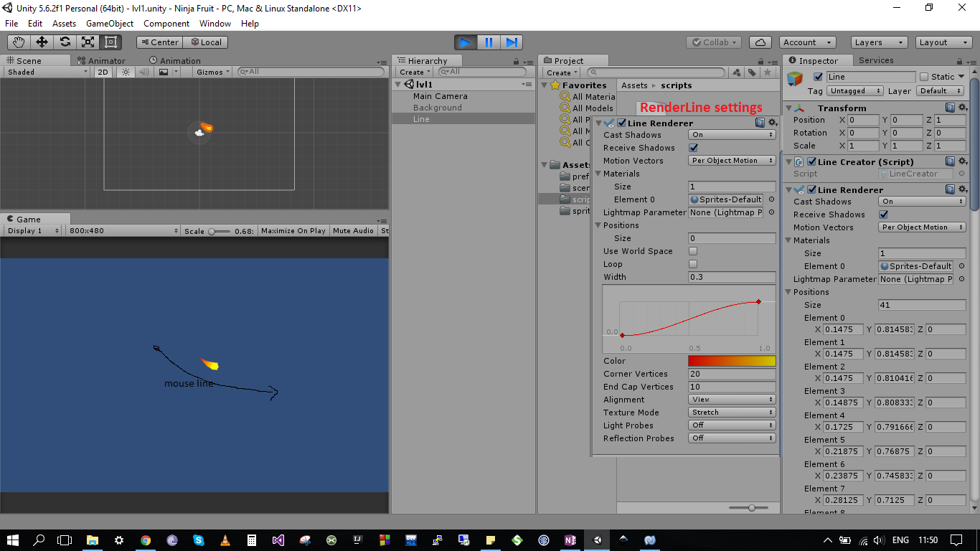Open scene effects image dropdown
The width and height of the screenshot is (980, 551).
coord(168,72)
